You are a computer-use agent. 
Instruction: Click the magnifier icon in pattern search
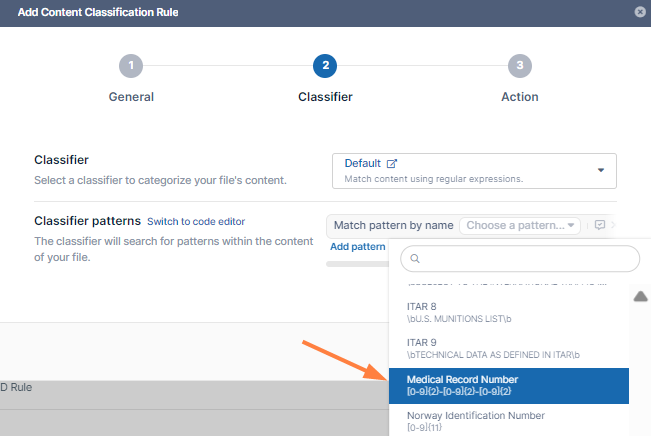click(x=415, y=259)
